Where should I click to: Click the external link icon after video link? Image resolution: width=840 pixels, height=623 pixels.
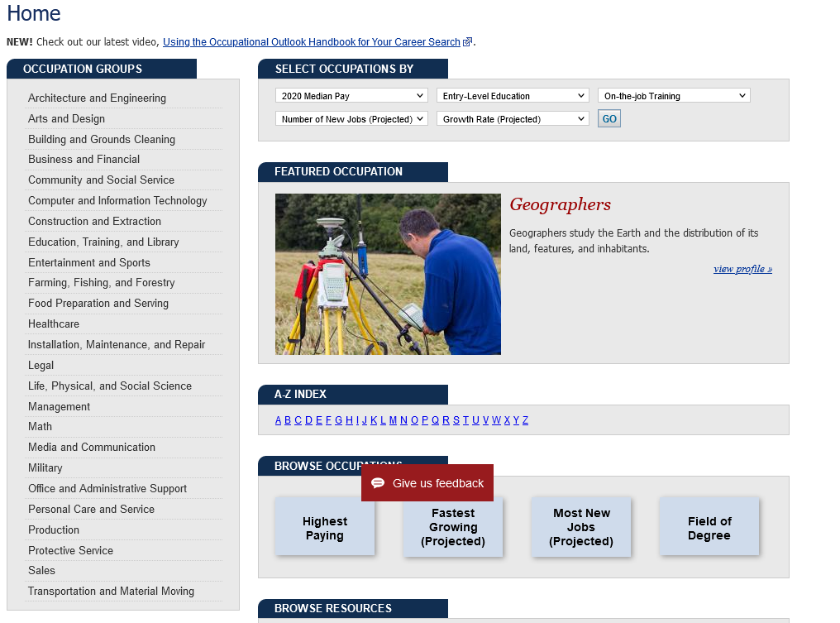[468, 42]
